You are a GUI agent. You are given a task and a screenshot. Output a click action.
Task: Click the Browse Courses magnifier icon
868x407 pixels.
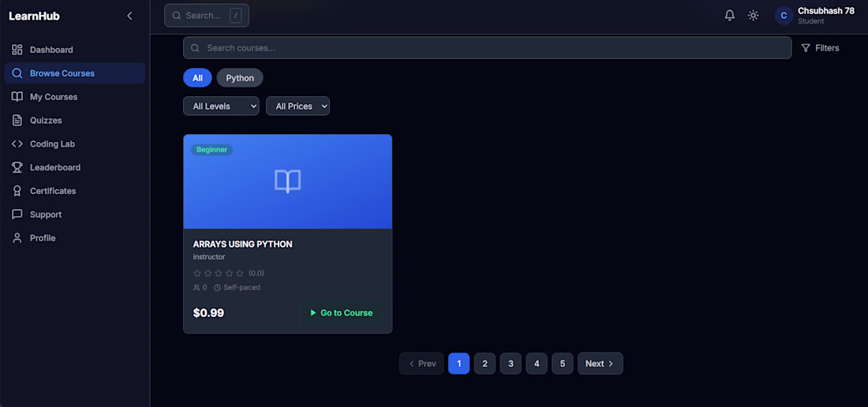[17, 73]
